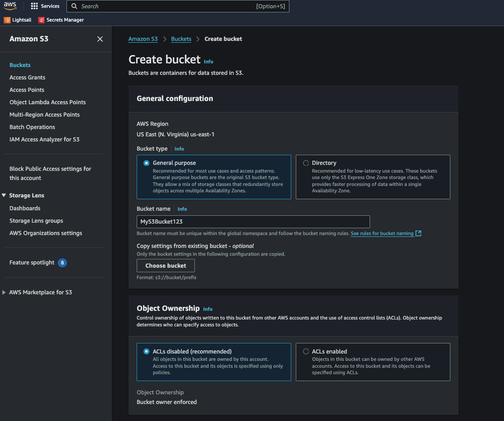Open Feature spotlight
Screen dimensions: 504x421
click(x=32, y=263)
